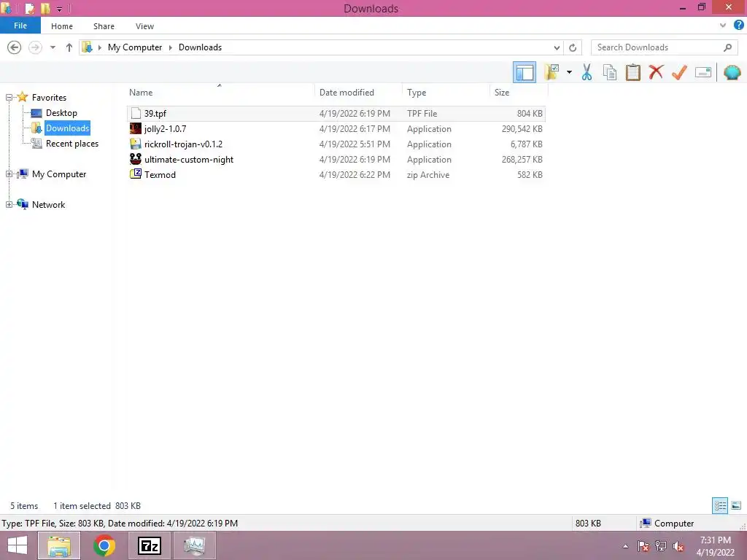Select Favorites in the navigation pane
747x560 pixels.
coord(49,97)
